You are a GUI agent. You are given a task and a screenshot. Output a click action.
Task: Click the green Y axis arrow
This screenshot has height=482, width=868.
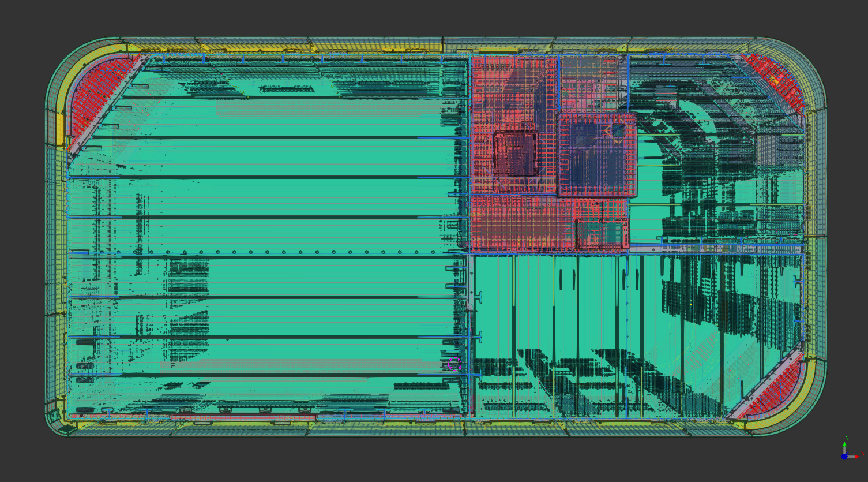(x=845, y=444)
